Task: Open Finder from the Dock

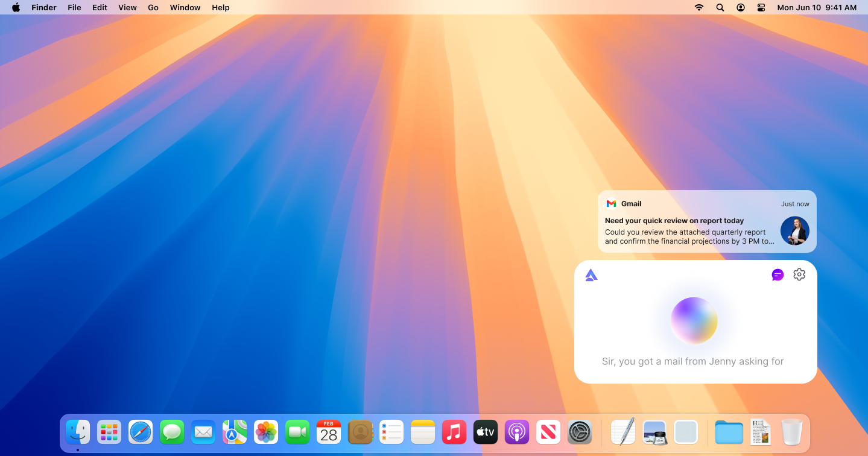Action: click(x=78, y=432)
